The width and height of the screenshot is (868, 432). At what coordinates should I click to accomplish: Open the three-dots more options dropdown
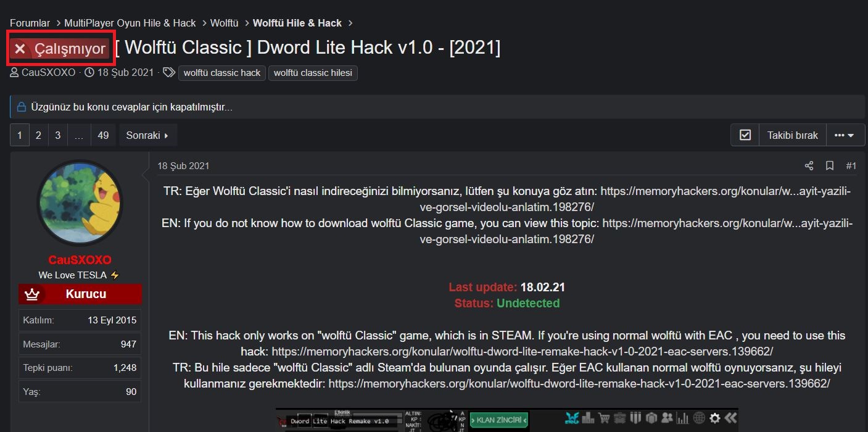pos(844,135)
